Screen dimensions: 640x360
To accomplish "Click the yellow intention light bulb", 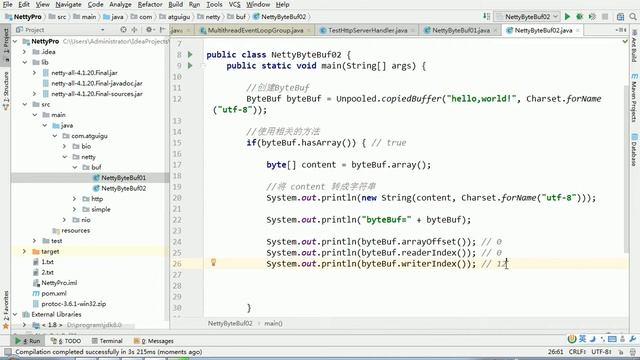I will coord(213,262).
